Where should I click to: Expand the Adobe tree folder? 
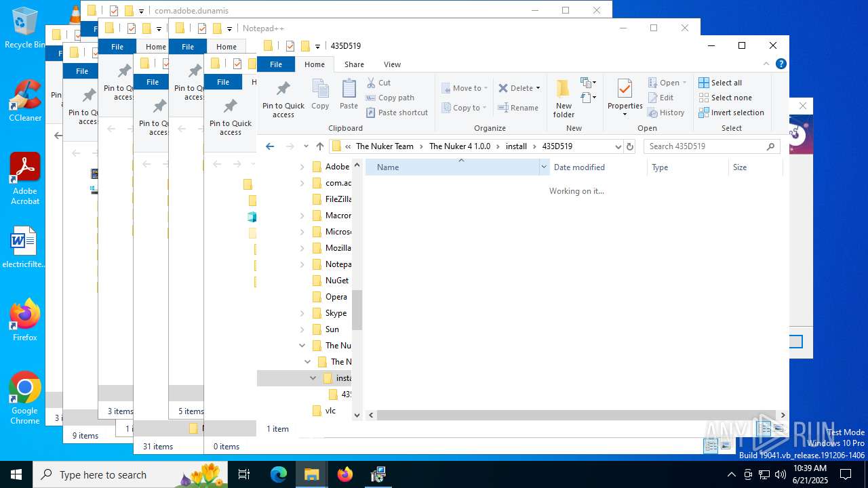[302, 167]
